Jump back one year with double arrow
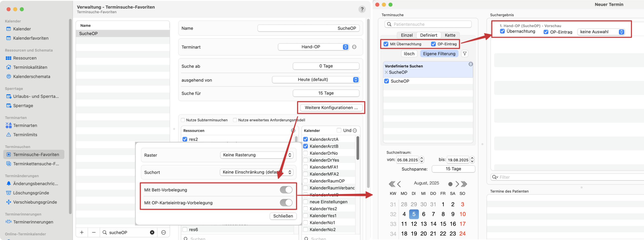 coord(392,184)
